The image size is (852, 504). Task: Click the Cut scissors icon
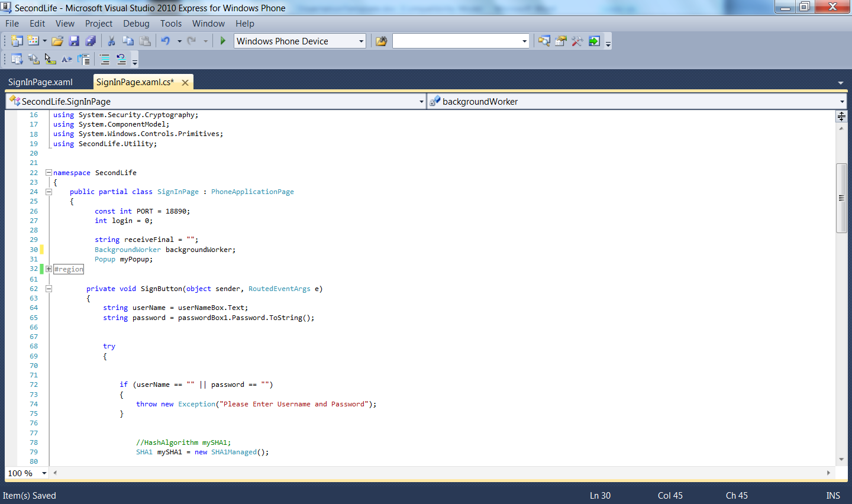point(111,41)
